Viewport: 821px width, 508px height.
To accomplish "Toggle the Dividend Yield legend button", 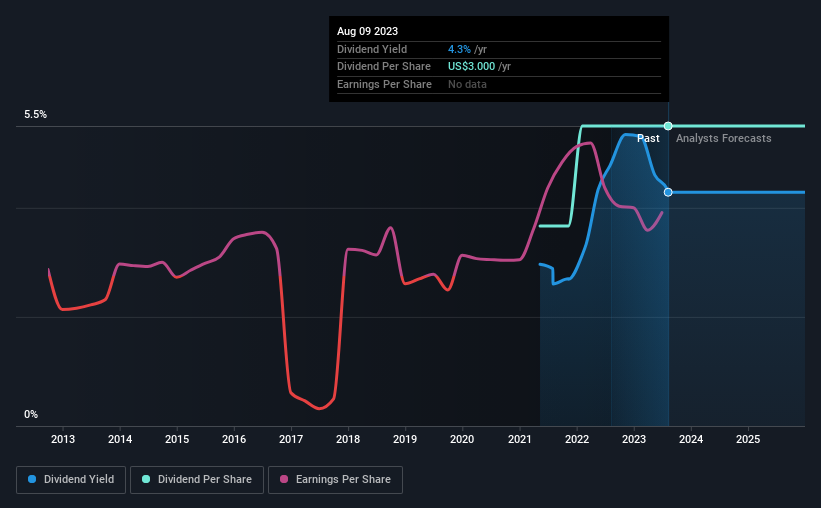I will point(71,480).
